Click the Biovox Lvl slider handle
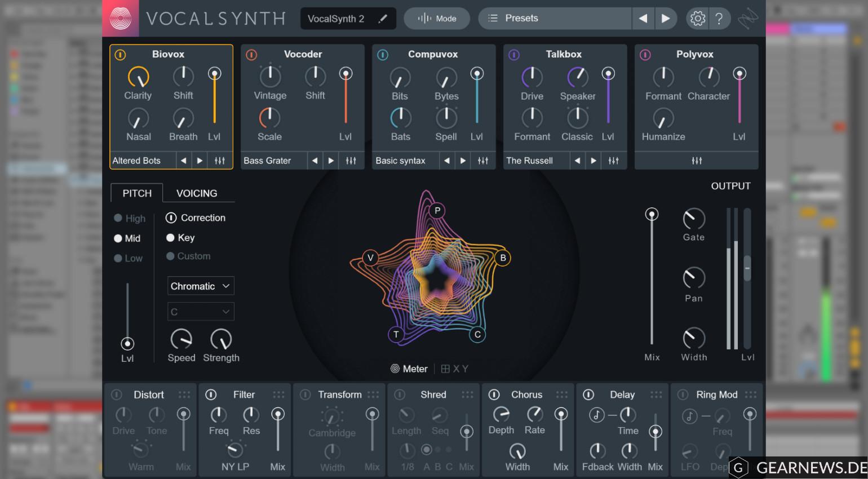The width and height of the screenshot is (868, 479). click(214, 74)
